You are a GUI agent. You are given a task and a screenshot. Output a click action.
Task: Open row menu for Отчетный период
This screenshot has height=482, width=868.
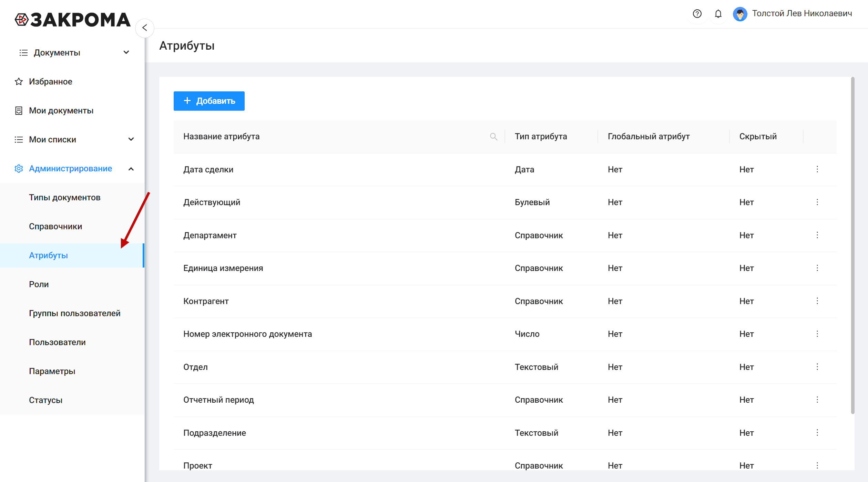[817, 400]
